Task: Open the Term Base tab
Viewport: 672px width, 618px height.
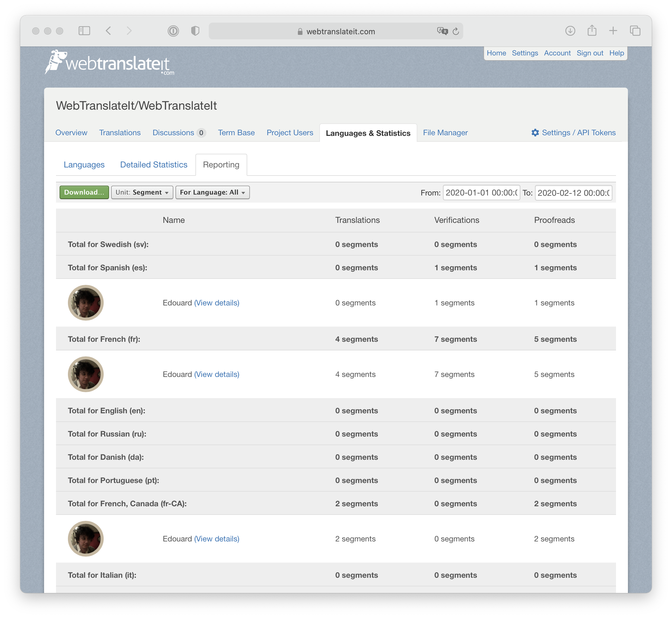Action: coord(237,133)
